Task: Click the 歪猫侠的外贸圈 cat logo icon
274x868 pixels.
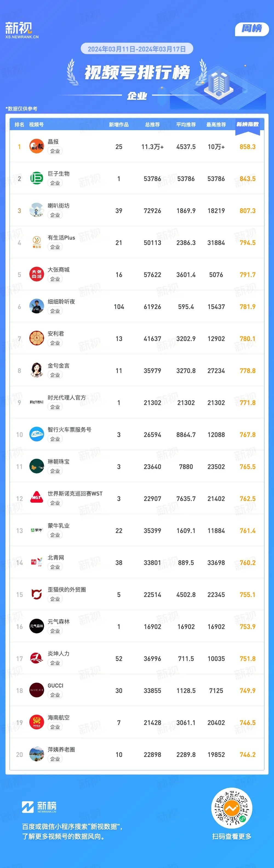Action: (x=36, y=595)
